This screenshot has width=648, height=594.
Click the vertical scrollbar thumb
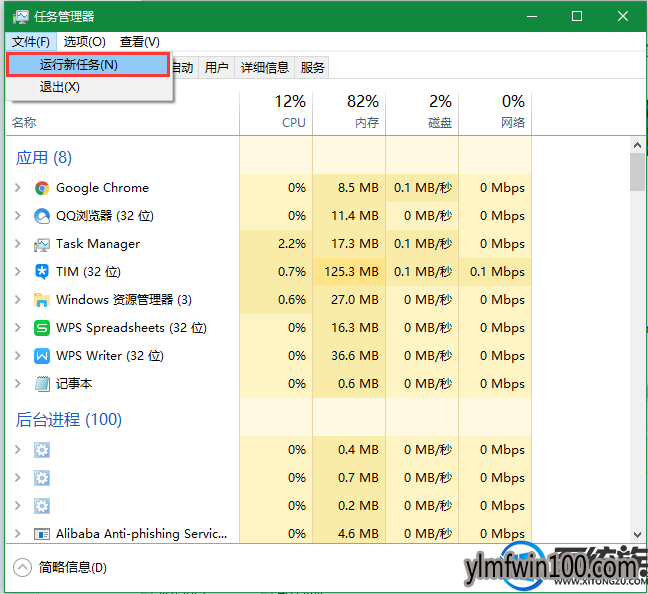(637, 172)
